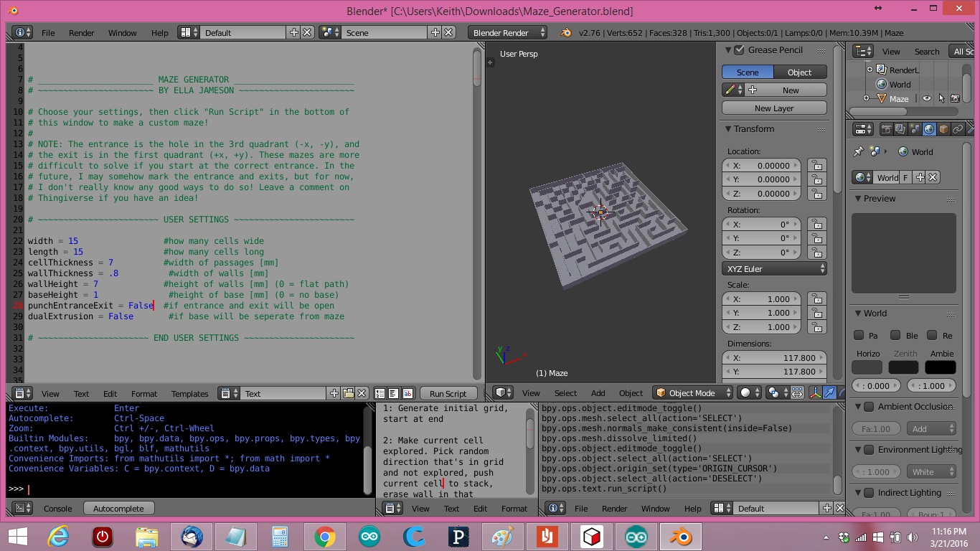The height and width of the screenshot is (551, 980).
Task: Enable syntax highlighting in the text editor header
Action: 407,392
